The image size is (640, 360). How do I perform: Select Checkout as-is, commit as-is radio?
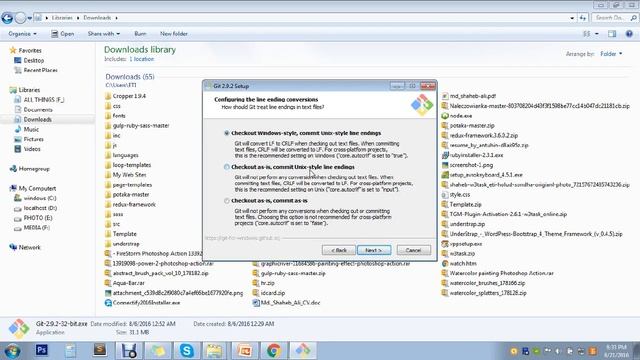[227, 201]
